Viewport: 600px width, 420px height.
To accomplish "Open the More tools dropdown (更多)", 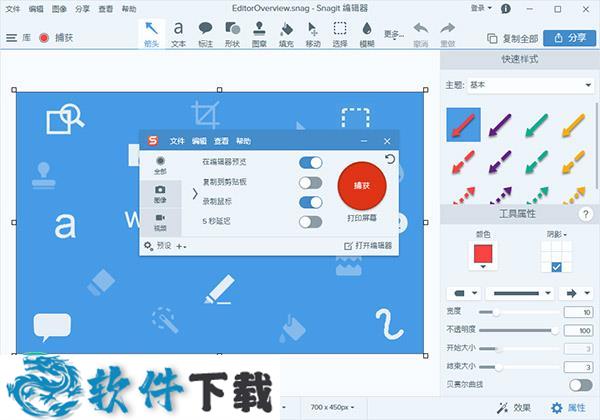I will coord(394,35).
